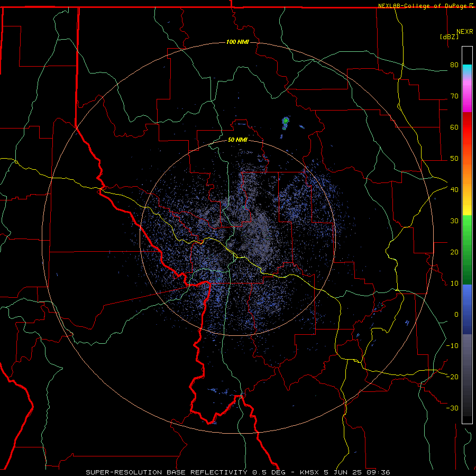The width and height of the screenshot is (476, 476).
Task: Select the 40 value on the dBZ scale
Action: tap(454, 190)
